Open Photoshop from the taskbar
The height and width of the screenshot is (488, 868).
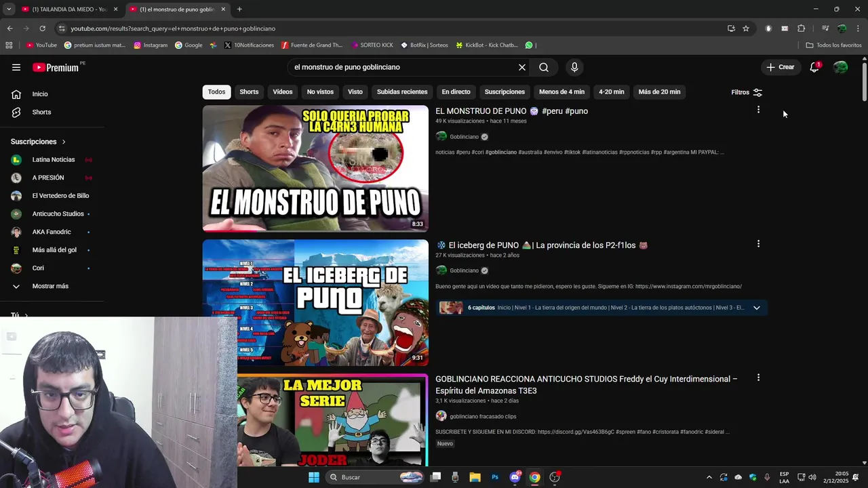coord(495,477)
